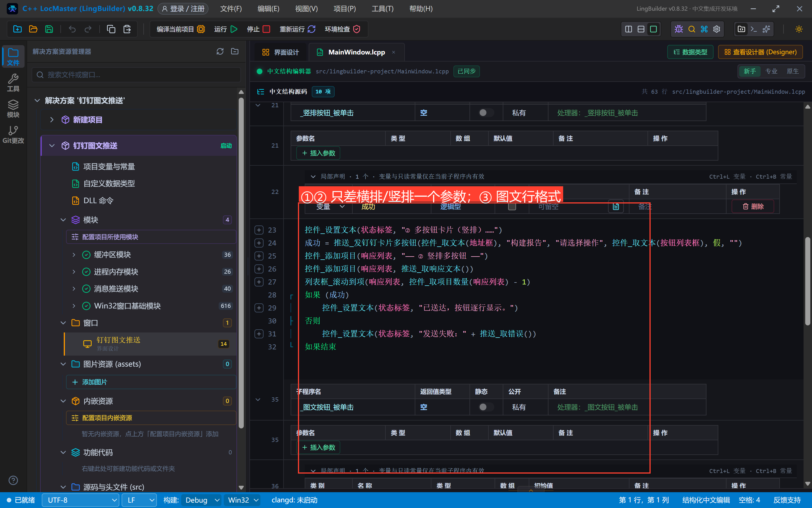Open the 项目(P) menu

pyautogui.click(x=344, y=9)
